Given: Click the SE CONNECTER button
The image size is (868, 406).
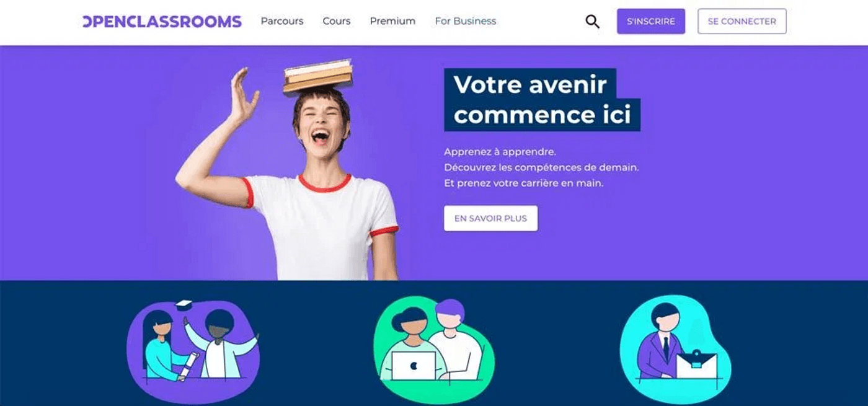Looking at the screenshot, I should pos(742,21).
